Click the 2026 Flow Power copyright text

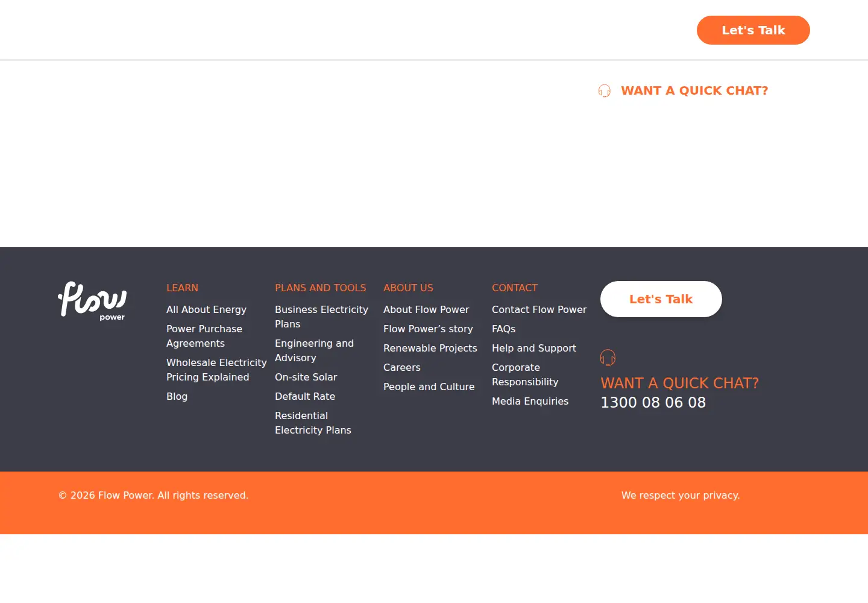[153, 495]
